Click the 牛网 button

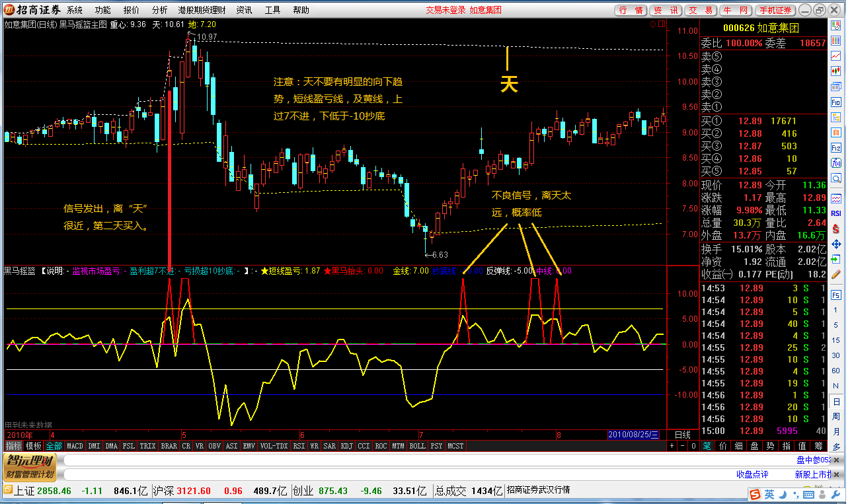point(735,10)
